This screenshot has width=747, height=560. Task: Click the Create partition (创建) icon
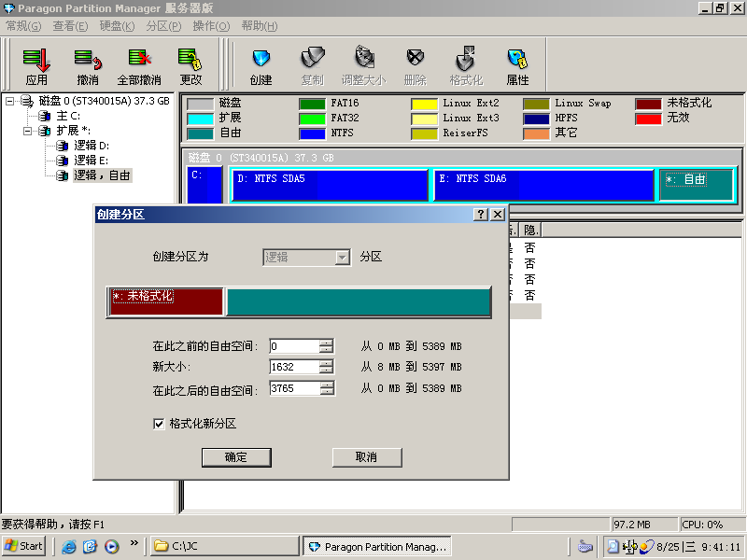click(261, 59)
